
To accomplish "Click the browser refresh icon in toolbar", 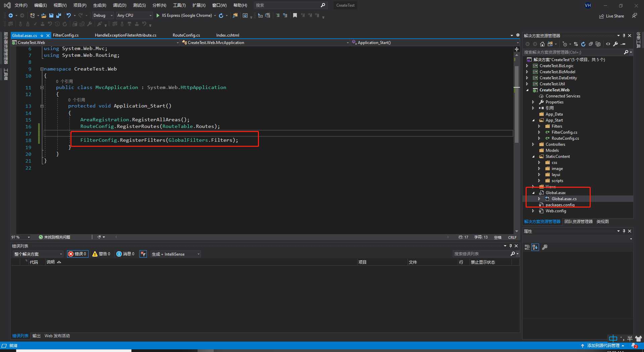I will pyautogui.click(x=221, y=15).
